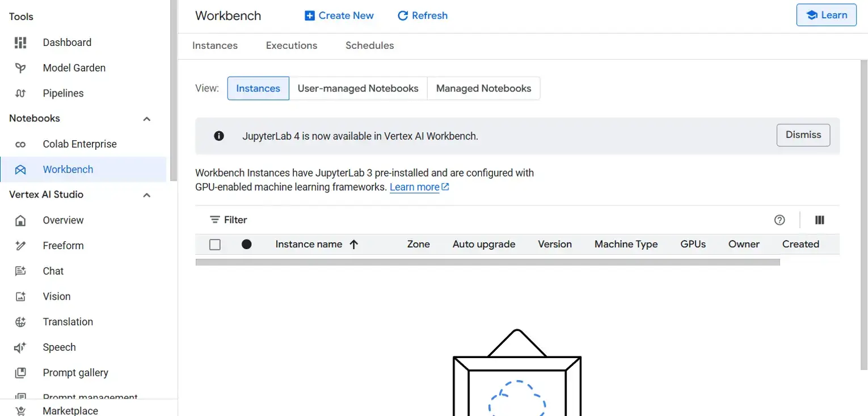The height and width of the screenshot is (416, 868).
Task: Open the table help question-mark icon
Action: pos(779,220)
